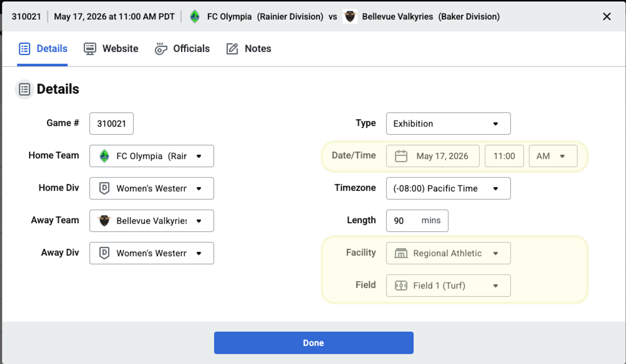Click the Bellevue Valkyries logo in header
The width and height of the screenshot is (626, 364).
pyautogui.click(x=350, y=17)
